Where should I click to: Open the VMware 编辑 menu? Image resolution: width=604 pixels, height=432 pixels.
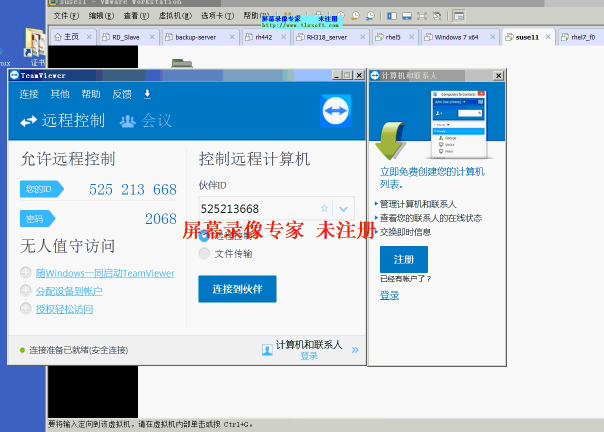101,16
